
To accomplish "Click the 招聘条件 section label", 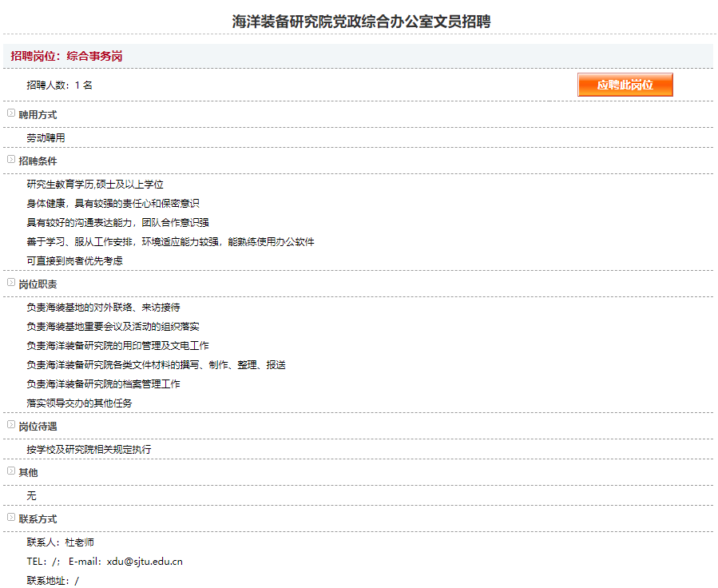I will click(x=38, y=161).
